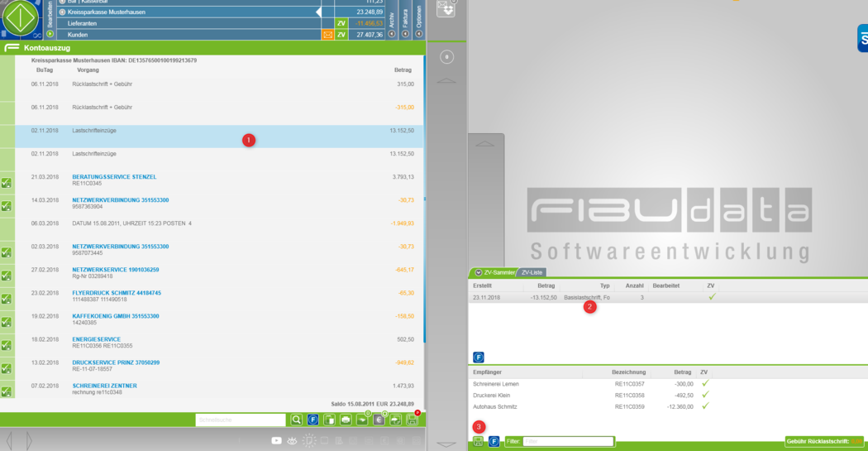Click into the Schnellsuche field

tap(241, 420)
